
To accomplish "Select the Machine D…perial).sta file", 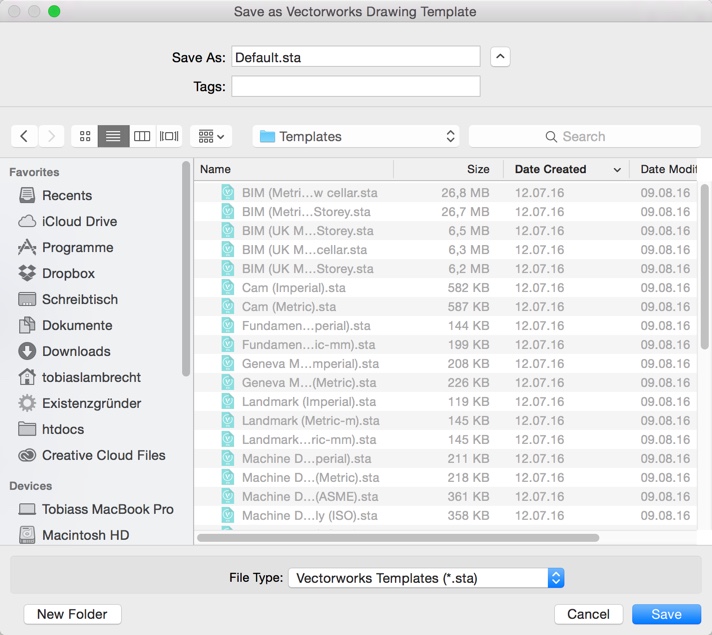I will point(446,459).
